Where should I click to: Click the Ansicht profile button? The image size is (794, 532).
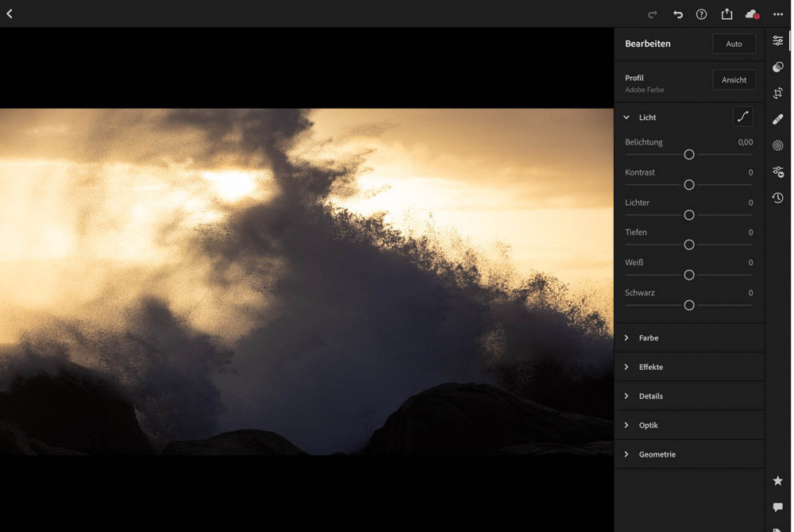[734, 79]
